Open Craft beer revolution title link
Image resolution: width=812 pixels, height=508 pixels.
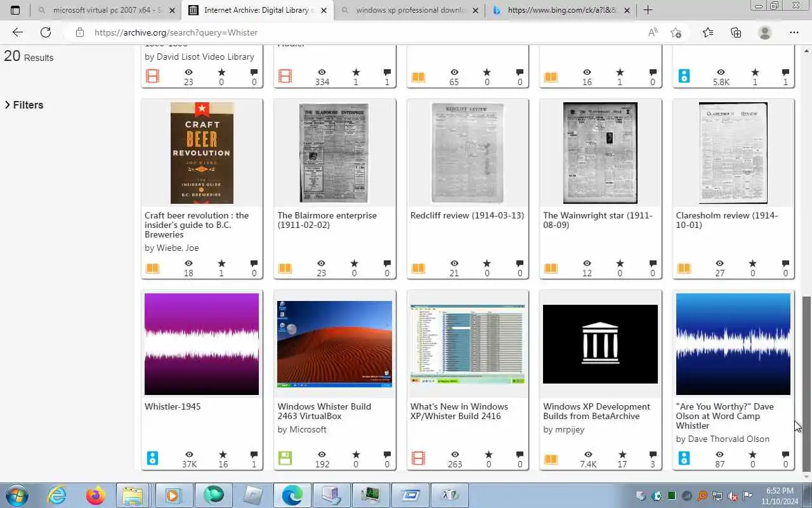point(197,225)
